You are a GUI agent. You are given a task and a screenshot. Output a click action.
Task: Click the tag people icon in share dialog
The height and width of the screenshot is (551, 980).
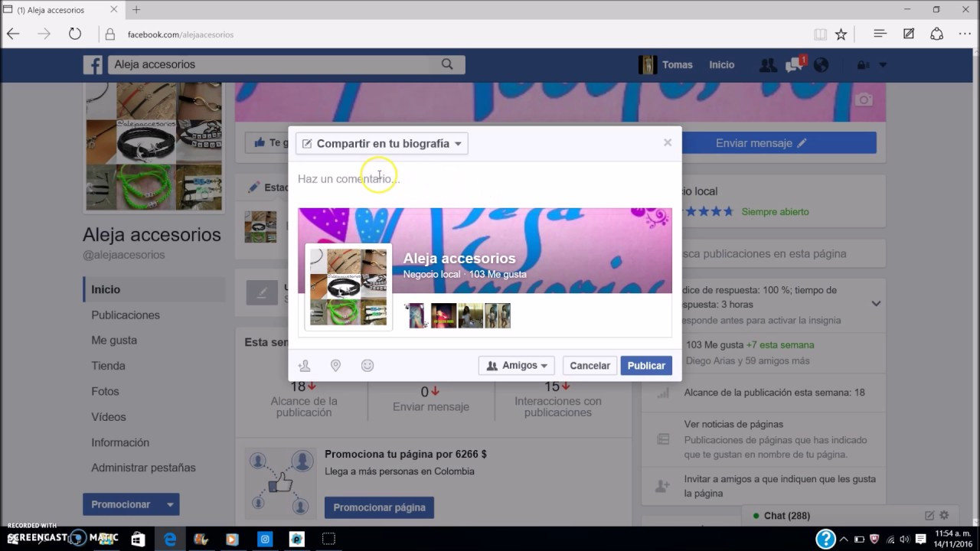[x=304, y=365]
